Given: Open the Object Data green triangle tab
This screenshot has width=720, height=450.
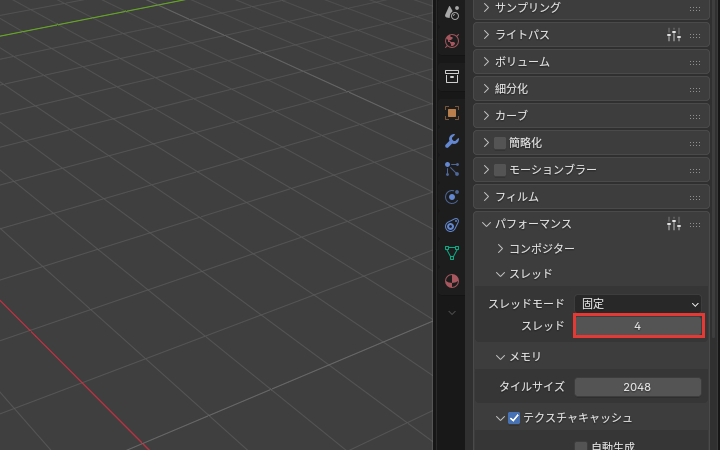Looking at the screenshot, I should [x=452, y=253].
